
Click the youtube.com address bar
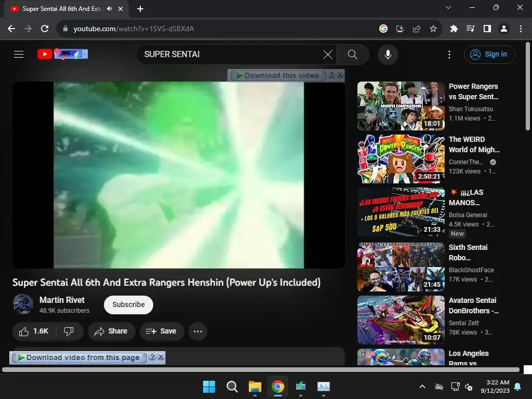point(217,29)
